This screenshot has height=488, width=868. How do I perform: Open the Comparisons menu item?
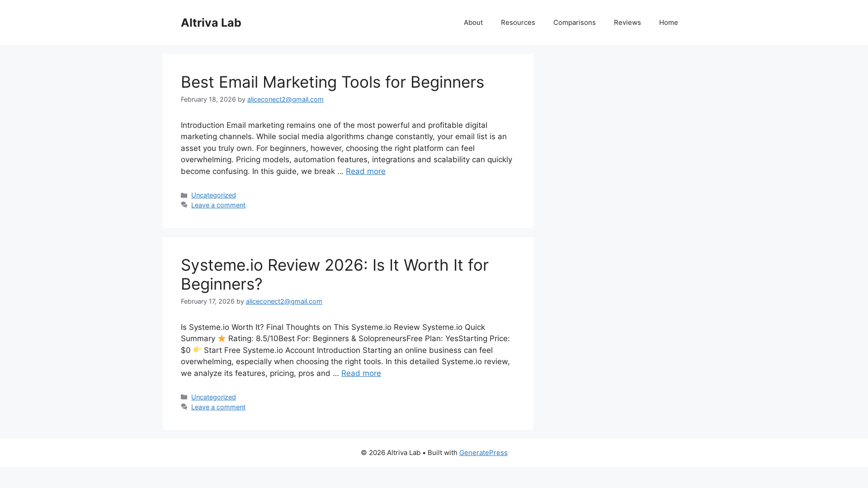574,23
